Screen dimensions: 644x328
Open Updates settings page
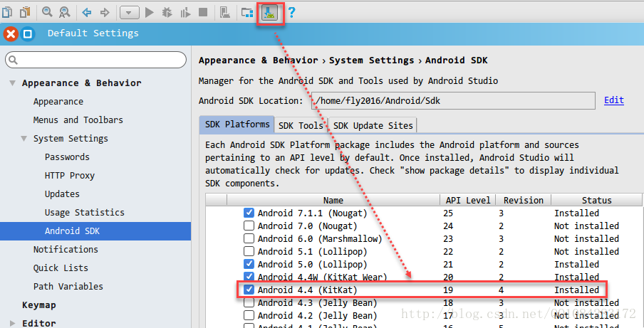[62, 194]
